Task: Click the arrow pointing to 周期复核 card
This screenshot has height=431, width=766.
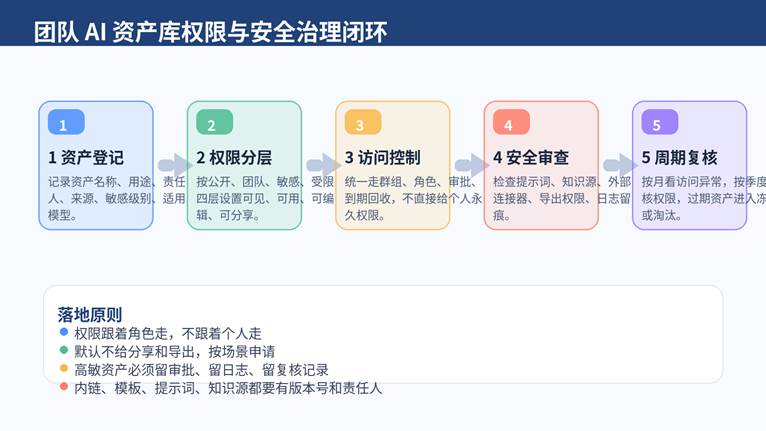Action: tap(619, 165)
